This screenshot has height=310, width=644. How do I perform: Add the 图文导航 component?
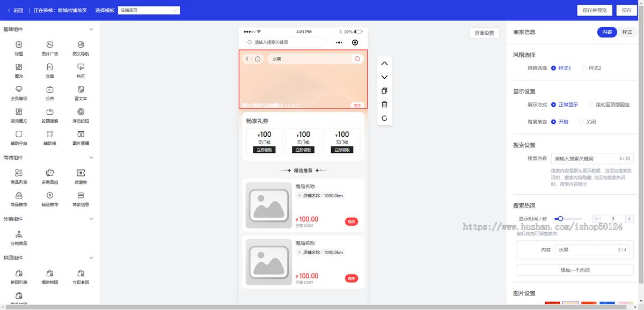coord(80,49)
